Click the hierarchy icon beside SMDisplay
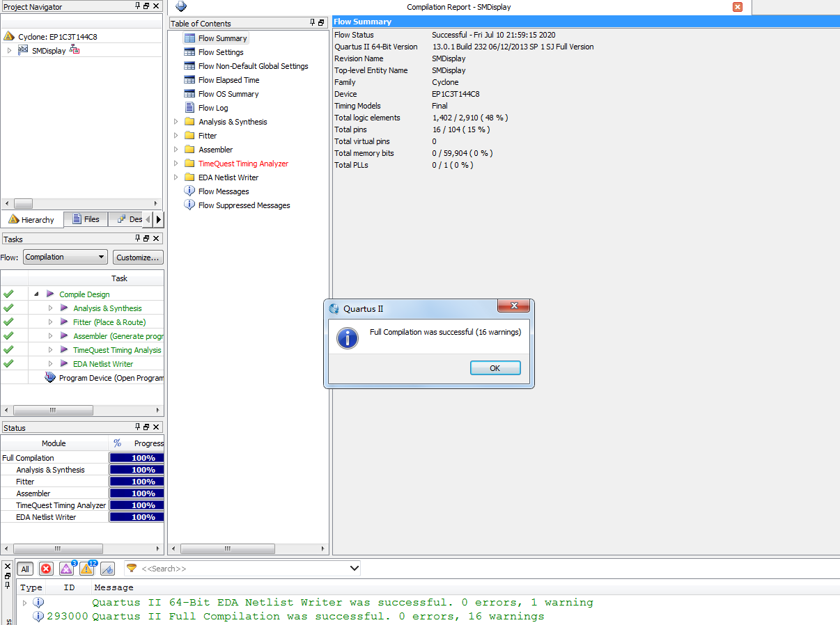840x625 pixels. (75, 50)
